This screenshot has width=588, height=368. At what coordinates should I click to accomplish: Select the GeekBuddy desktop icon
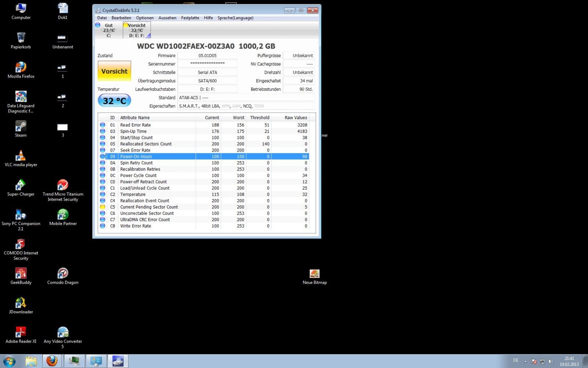pos(21,276)
